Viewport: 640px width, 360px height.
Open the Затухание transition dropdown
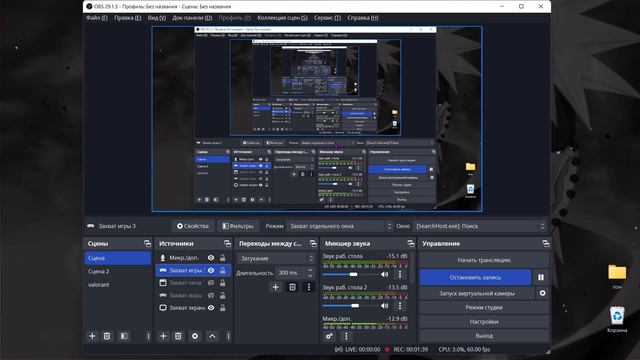point(276,258)
